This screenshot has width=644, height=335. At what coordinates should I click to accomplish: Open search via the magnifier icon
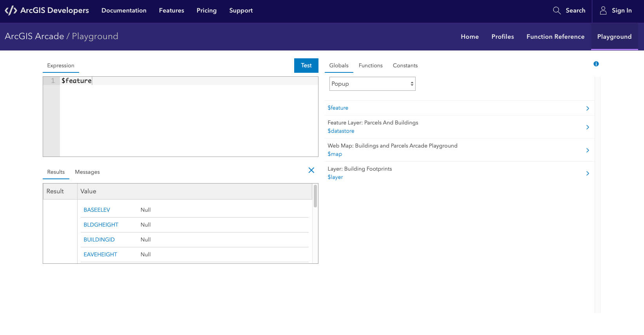coord(557,11)
